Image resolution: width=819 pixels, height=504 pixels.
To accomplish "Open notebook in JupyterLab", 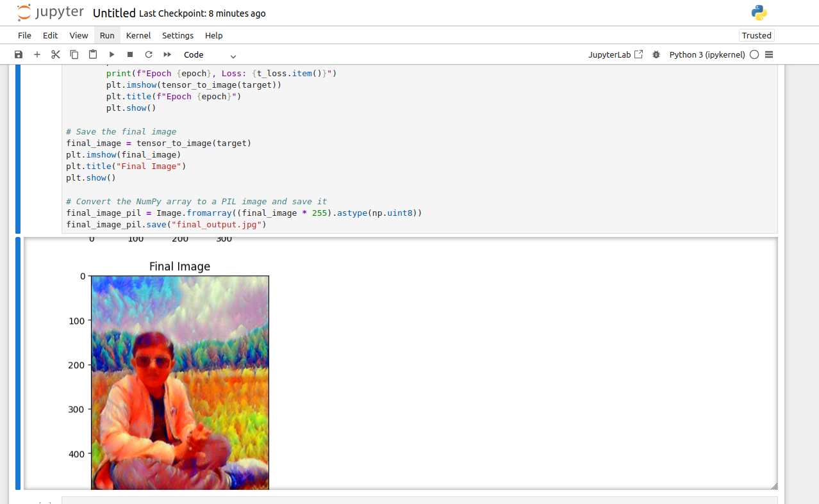I will click(615, 55).
